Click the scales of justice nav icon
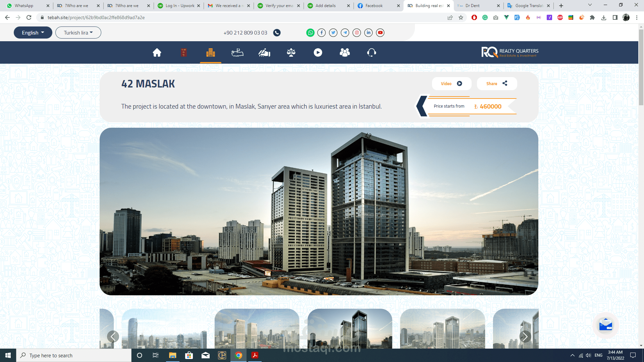 [291, 53]
